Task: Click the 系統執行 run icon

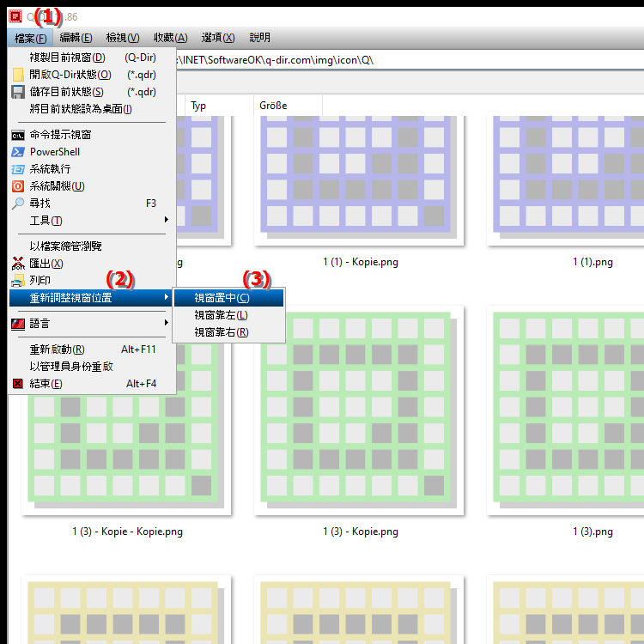Action: click(18, 169)
